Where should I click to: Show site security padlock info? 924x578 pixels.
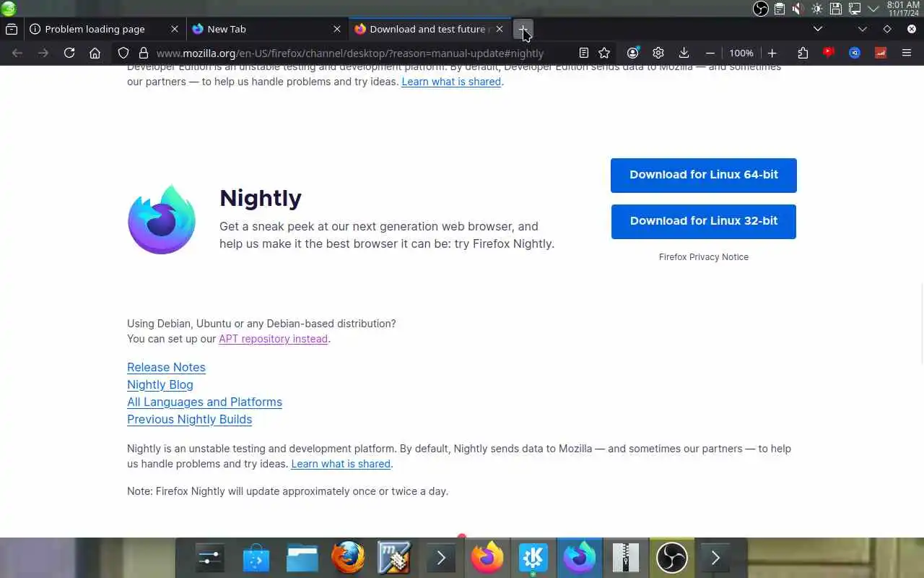coord(143,53)
